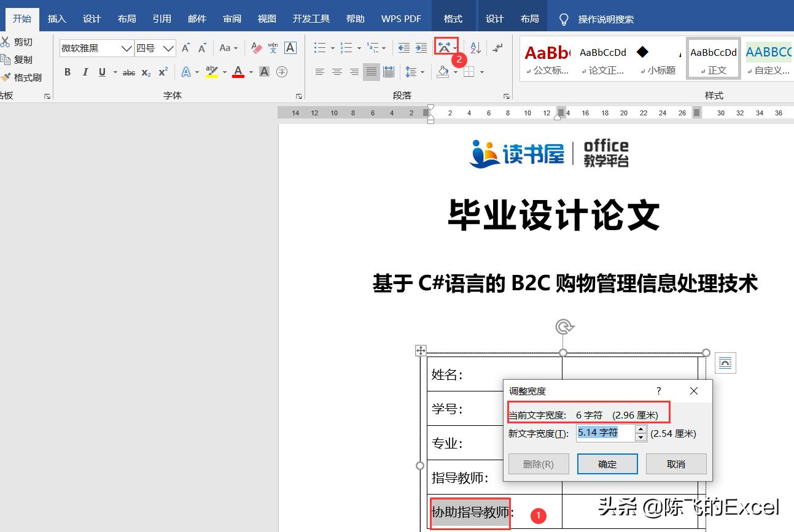Toggle bold formatting
Viewport: 794px width, 532px height.
click(x=68, y=72)
